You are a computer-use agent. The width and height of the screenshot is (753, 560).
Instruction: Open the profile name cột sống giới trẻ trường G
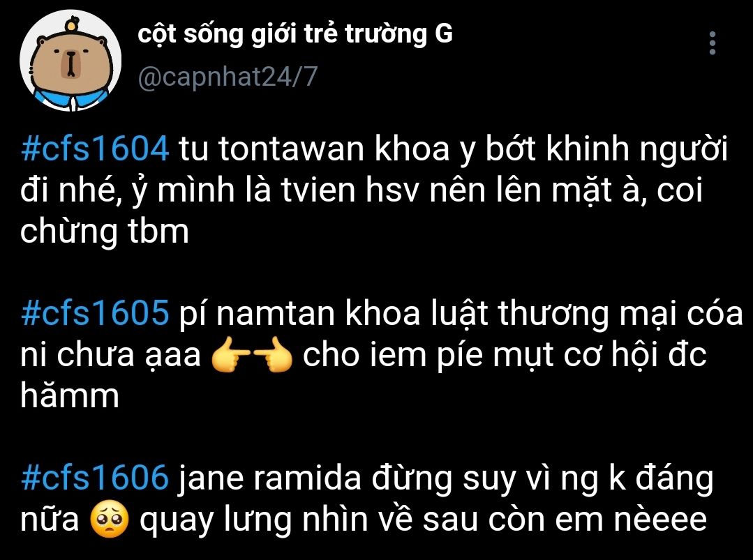295,34
